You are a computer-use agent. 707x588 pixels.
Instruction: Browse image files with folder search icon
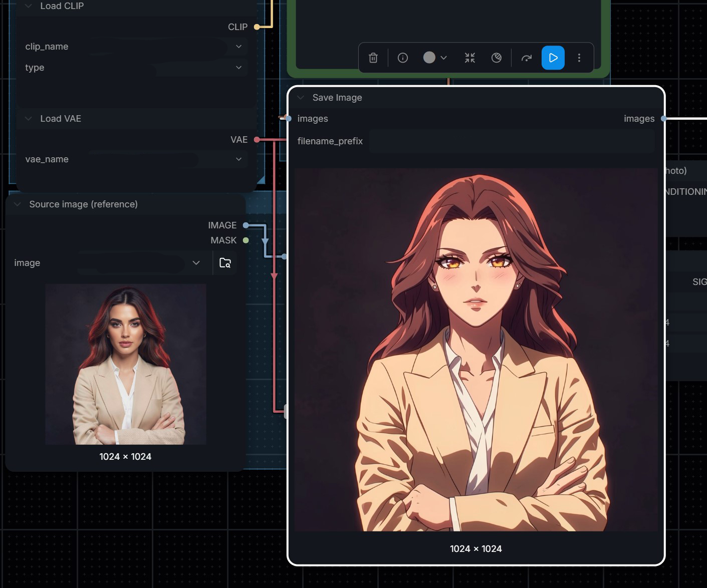pos(225,263)
